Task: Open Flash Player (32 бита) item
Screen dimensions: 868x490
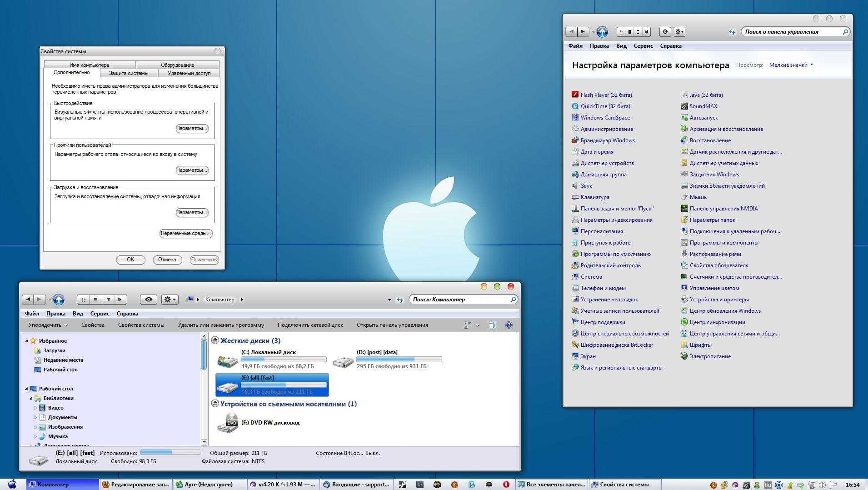Action: (606, 95)
